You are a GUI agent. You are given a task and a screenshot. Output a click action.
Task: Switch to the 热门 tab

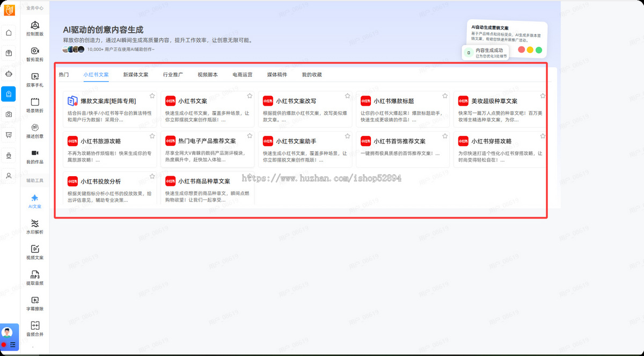click(x=64, y=75)
